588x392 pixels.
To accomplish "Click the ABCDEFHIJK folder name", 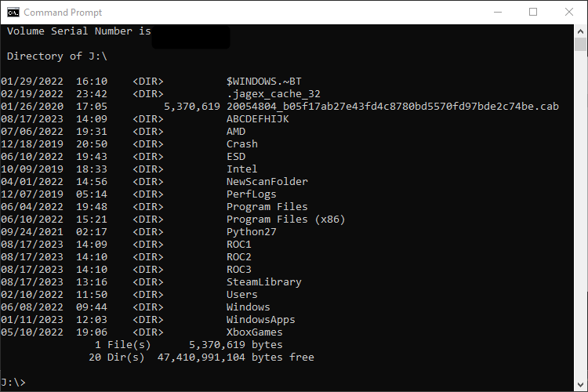I will tap(258, 119).
